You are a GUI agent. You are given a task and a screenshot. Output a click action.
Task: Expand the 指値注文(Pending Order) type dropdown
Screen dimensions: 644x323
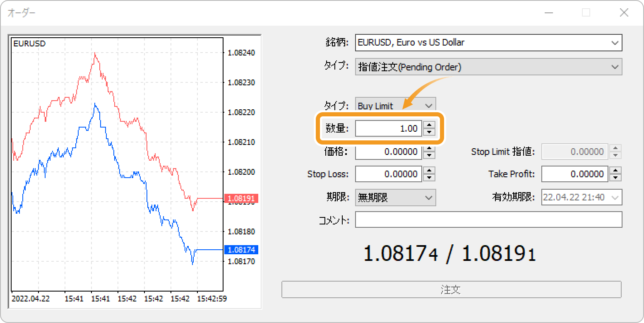(488, 67)
